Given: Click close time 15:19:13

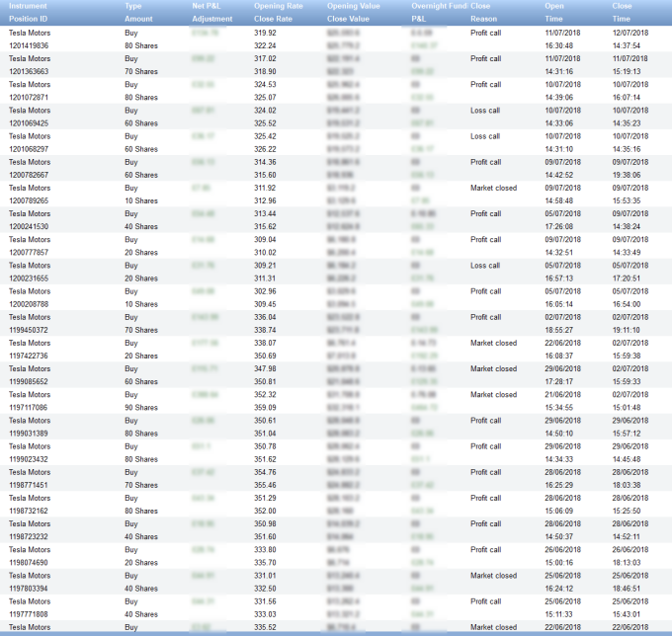Looking at the screenshot, I should coord(627,71).
